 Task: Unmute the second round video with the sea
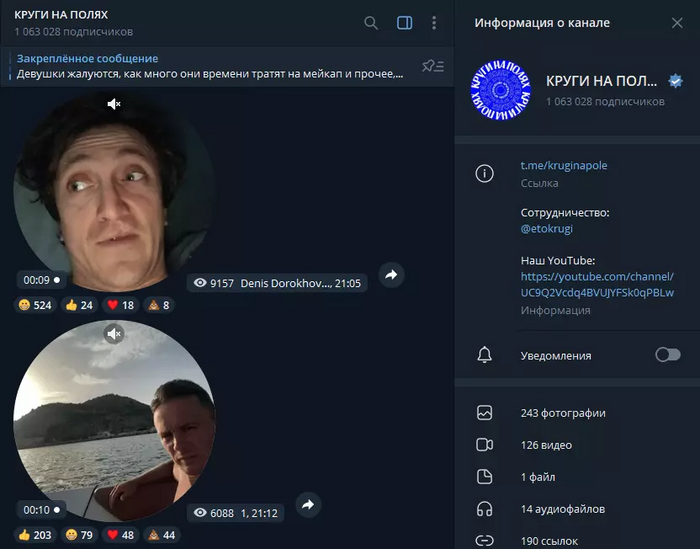(114, 333)
